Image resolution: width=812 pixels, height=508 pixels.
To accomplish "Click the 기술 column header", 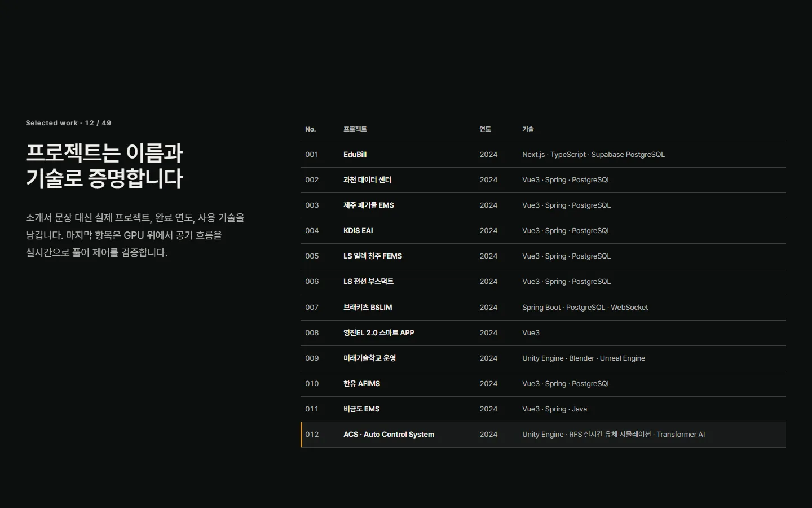I will (x=528, y=129).
